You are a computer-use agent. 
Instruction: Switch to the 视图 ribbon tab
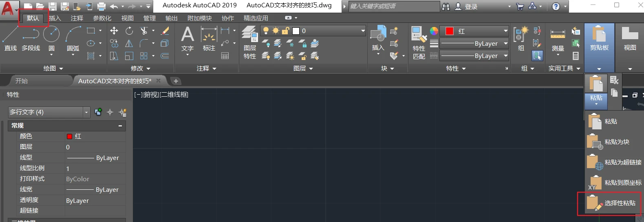[x=127, y=18]
